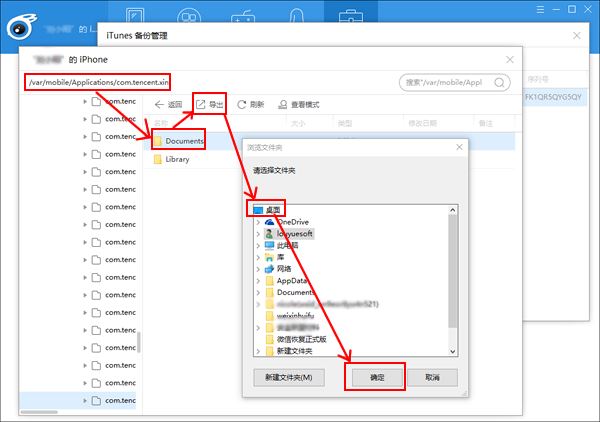Sort by the 大小 column header
The height and width of the screenshot is (422, 600).
click(x=298, y=123)
